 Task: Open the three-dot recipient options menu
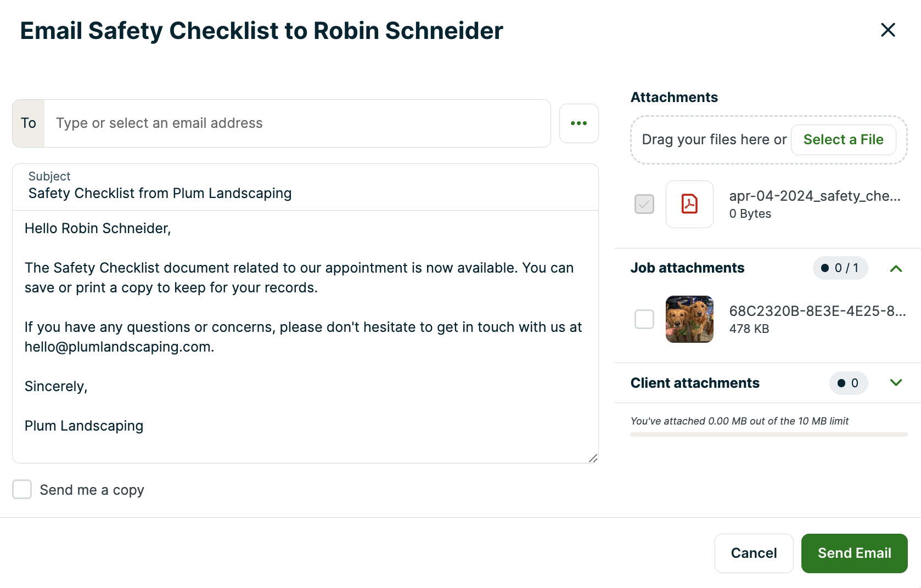click(579, 123)
